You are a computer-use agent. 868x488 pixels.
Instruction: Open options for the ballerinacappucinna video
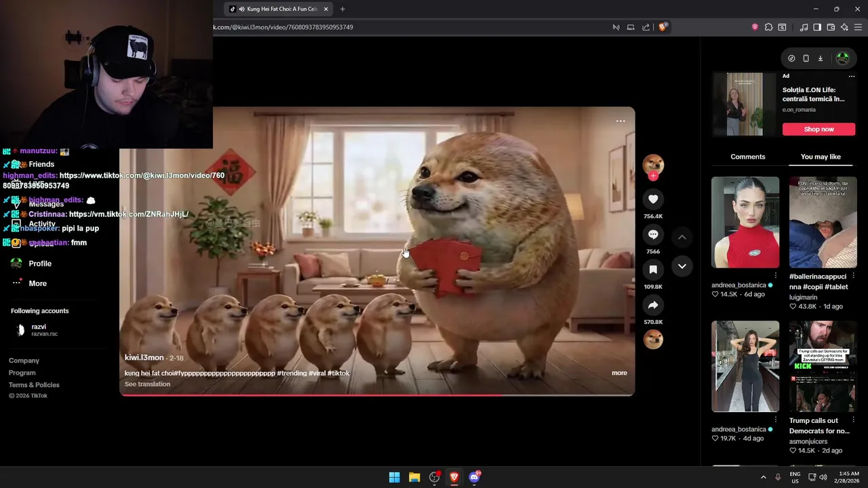click(853, 276)
